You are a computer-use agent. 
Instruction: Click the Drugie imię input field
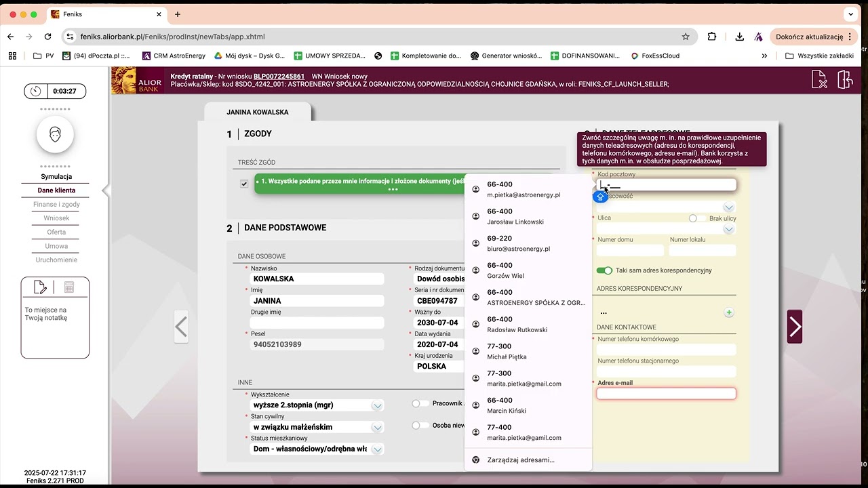click(317, 323)
